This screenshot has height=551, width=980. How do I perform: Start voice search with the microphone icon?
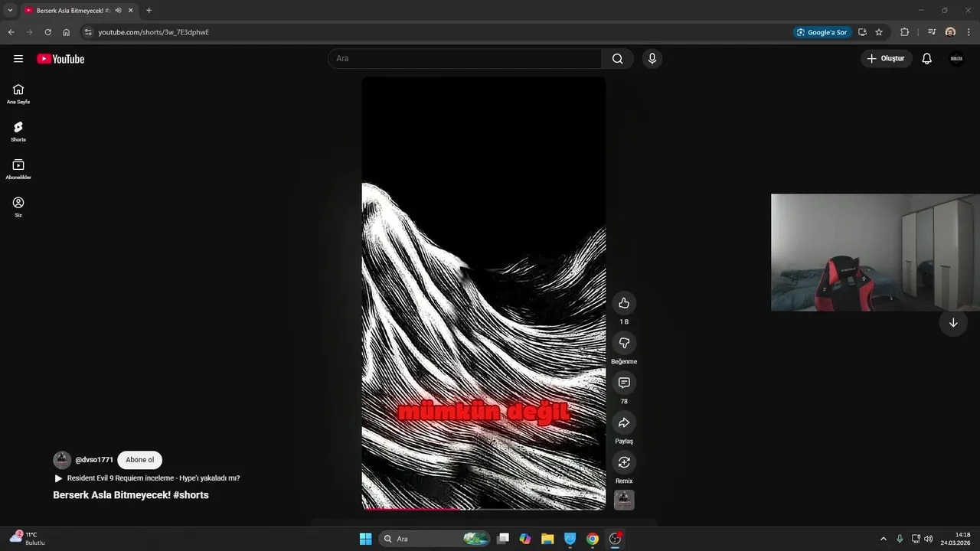pyautogui.click(x=652, y=59)
